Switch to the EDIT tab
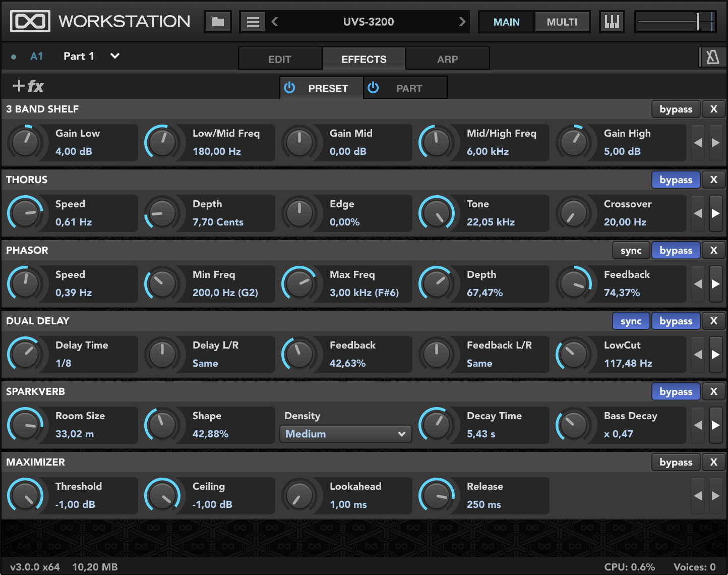Screen dimensions: 728x575 pyautogui.click(x=280, y=59)
